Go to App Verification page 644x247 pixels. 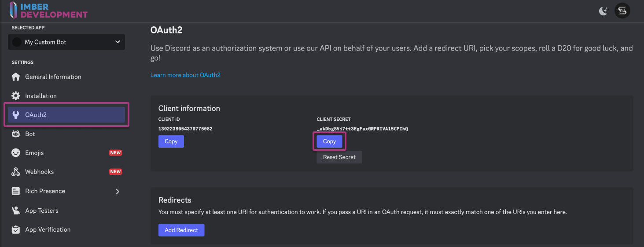[48, 229]
